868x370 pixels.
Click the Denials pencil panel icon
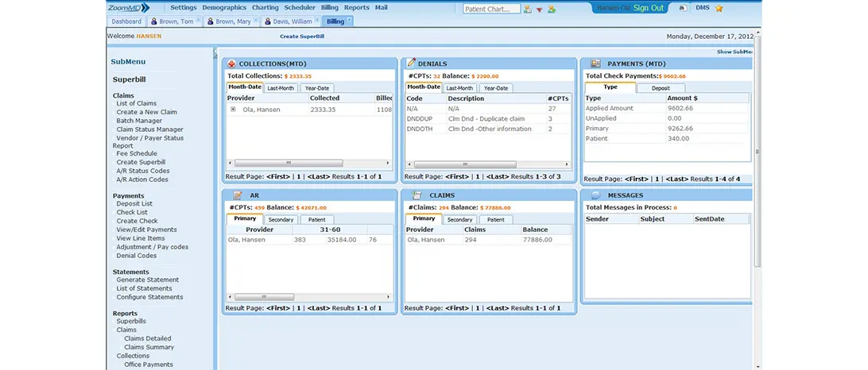(411, 63)
